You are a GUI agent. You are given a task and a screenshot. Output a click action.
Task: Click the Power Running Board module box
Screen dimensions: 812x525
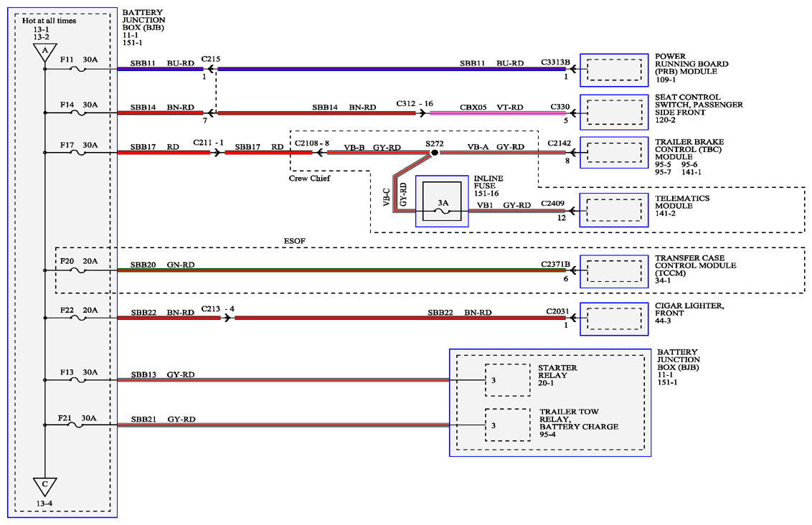point(614,70)
